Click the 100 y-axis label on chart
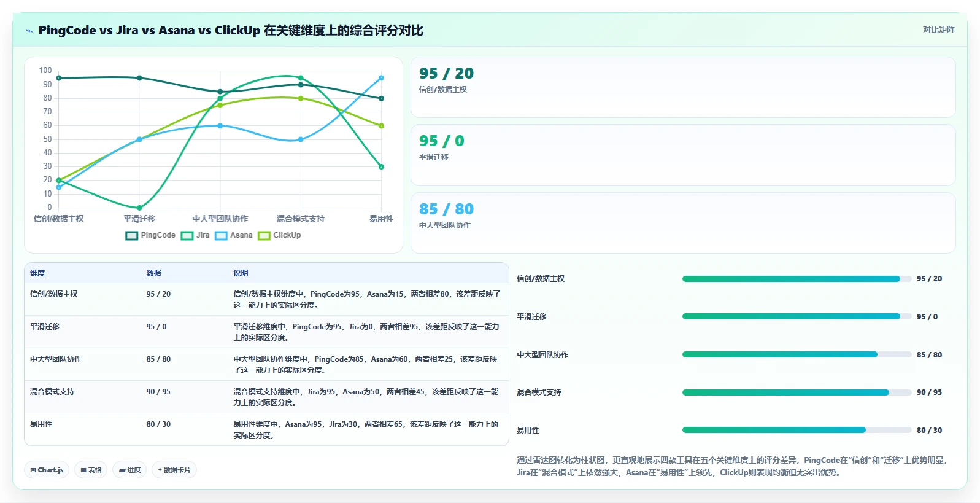 click(45, 71)
